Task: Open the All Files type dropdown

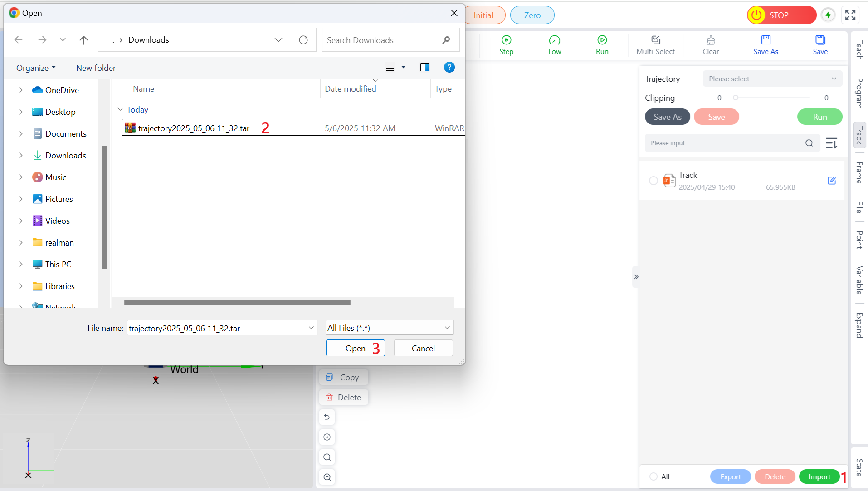Action: coord(389,328)
